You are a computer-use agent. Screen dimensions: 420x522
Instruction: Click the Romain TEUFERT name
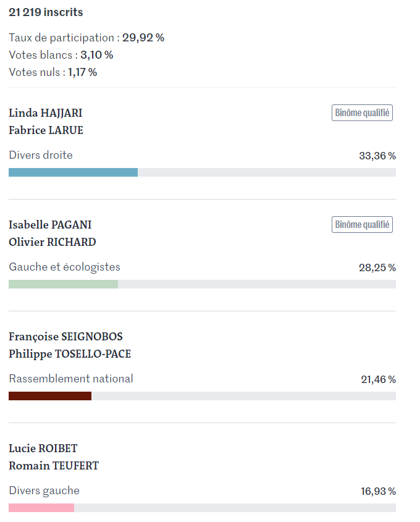[x=54, y=466]
